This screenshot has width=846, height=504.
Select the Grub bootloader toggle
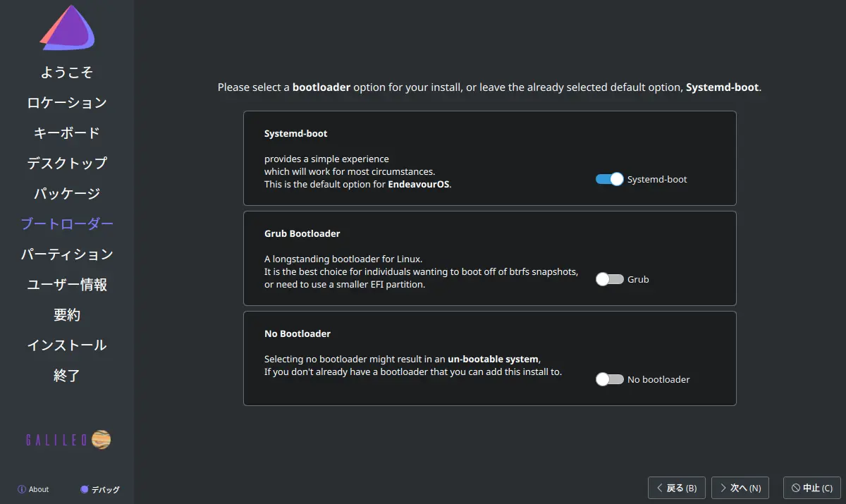tap(609, 279)
